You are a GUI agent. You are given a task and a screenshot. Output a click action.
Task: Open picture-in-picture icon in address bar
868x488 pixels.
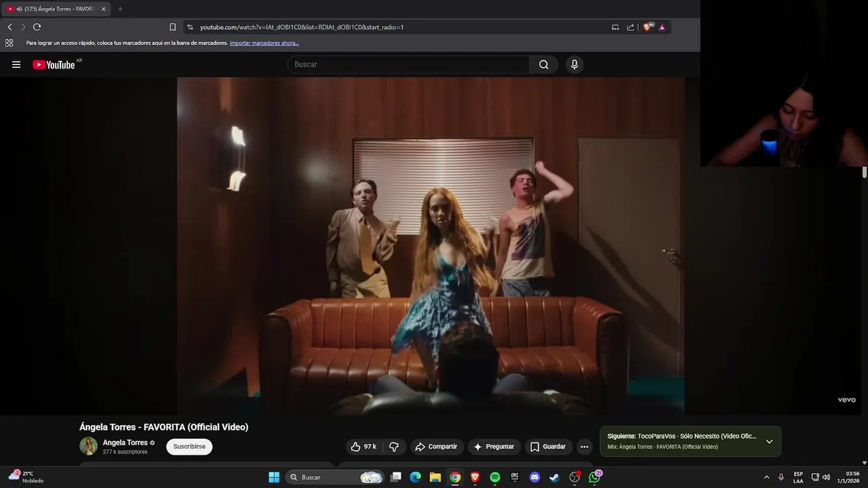pos(615,27)
